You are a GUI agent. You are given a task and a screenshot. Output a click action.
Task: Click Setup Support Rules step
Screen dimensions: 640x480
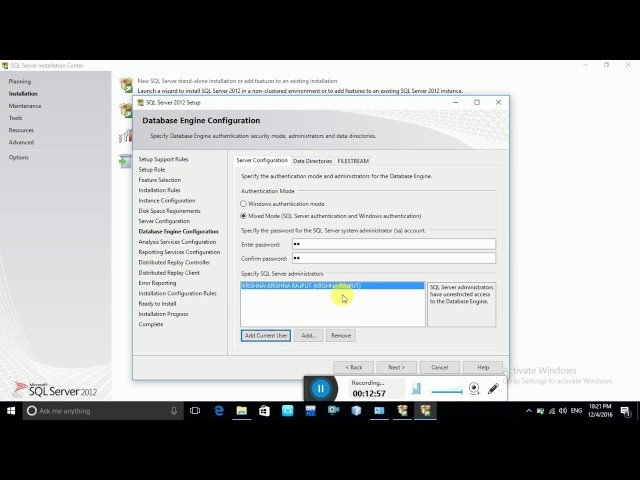pos(163,159)
